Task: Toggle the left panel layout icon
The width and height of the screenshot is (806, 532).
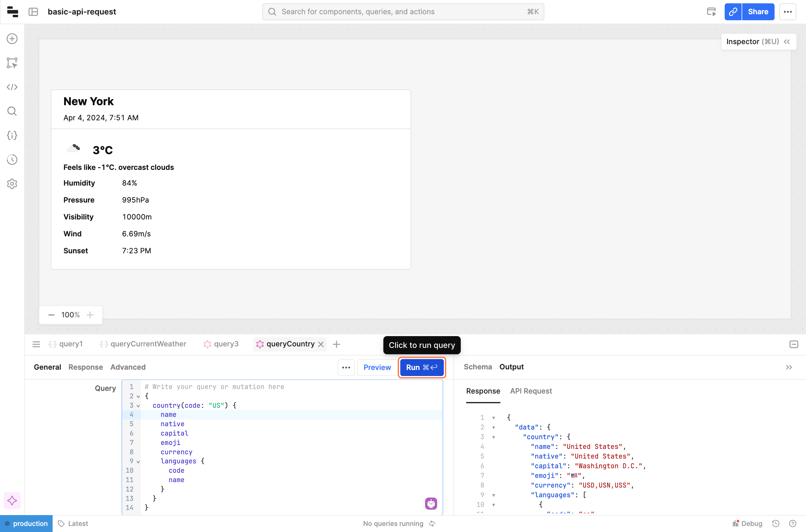Action: (x=33, y=12)
